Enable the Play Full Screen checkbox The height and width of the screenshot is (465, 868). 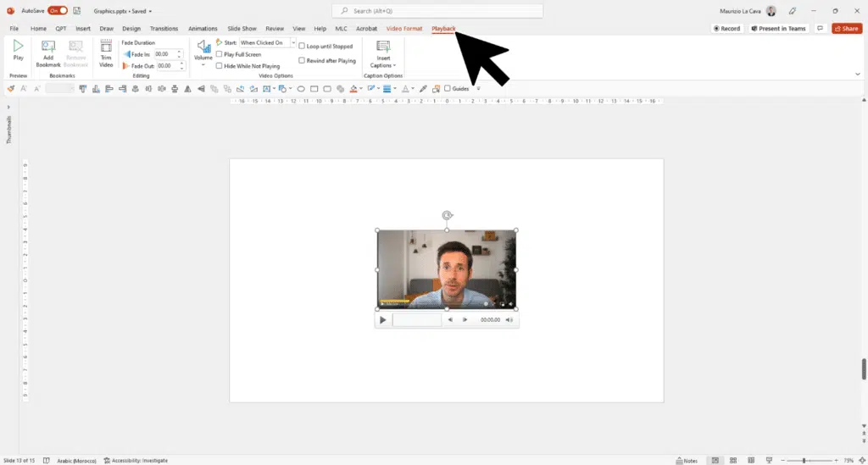(x=220, y=54)
